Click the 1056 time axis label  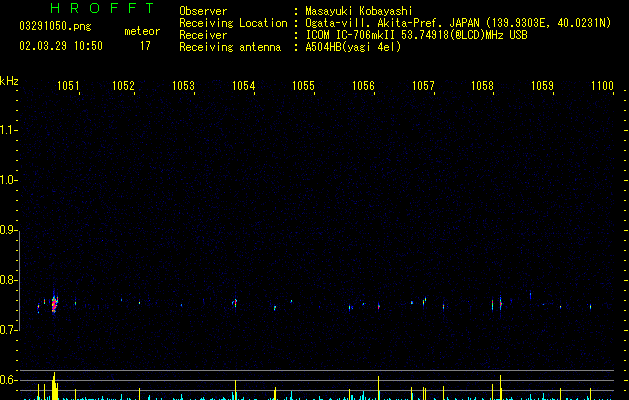363,86
